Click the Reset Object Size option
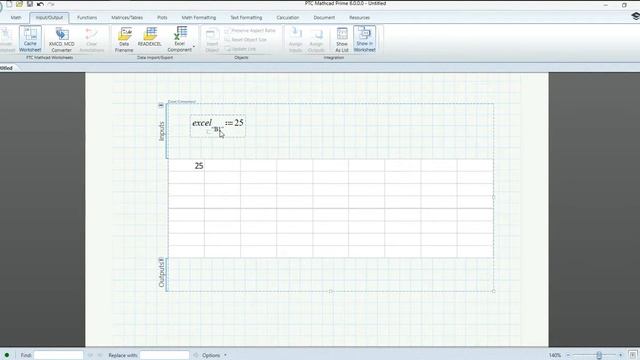Viewport: 640px width, 360px height. (246, 40)
